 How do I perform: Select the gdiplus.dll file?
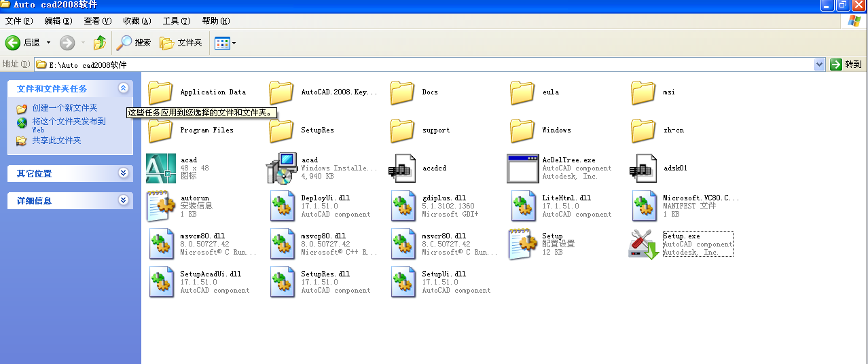(x=435, y=206)
